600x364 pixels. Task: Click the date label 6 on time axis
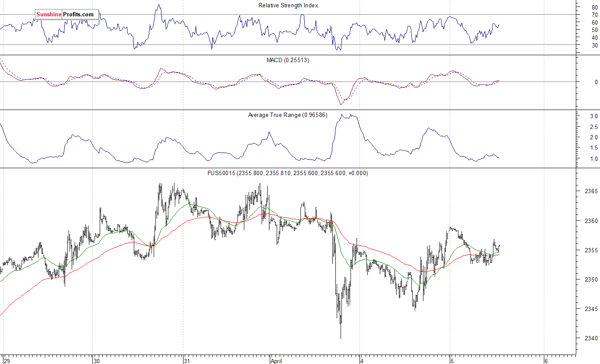[546, 361]
